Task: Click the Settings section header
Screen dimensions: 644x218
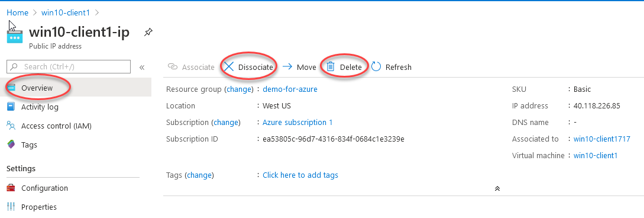Action: (x=21, y=169)
